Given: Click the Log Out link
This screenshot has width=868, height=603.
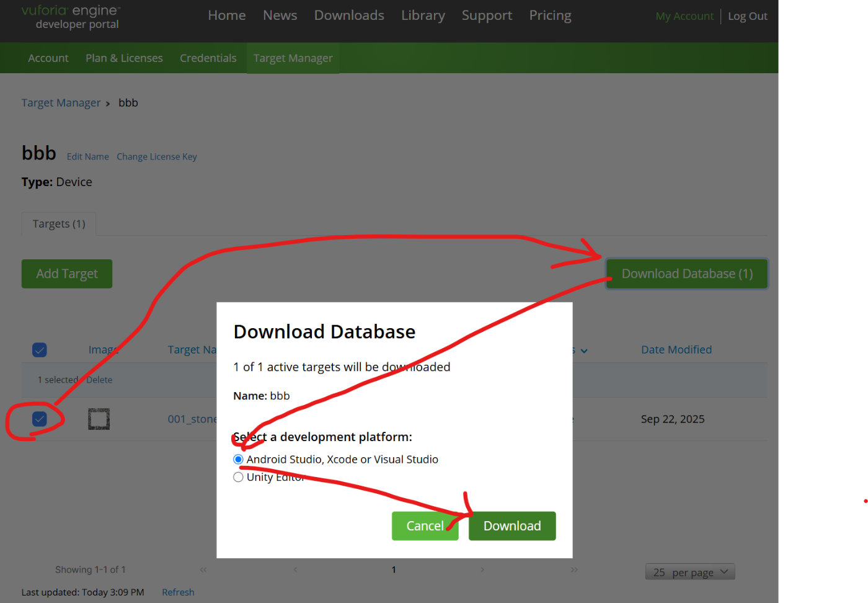Looking at the screenshot, I should point(748,16).
